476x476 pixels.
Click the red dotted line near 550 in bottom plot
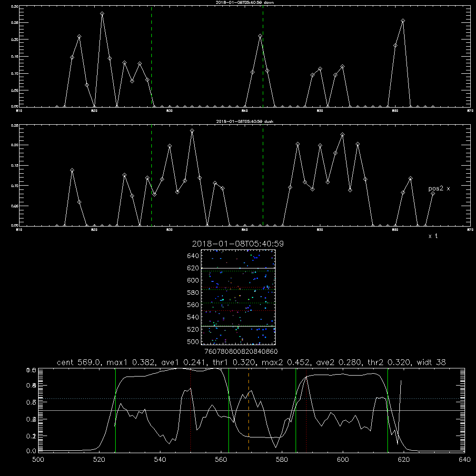point(191,410)
